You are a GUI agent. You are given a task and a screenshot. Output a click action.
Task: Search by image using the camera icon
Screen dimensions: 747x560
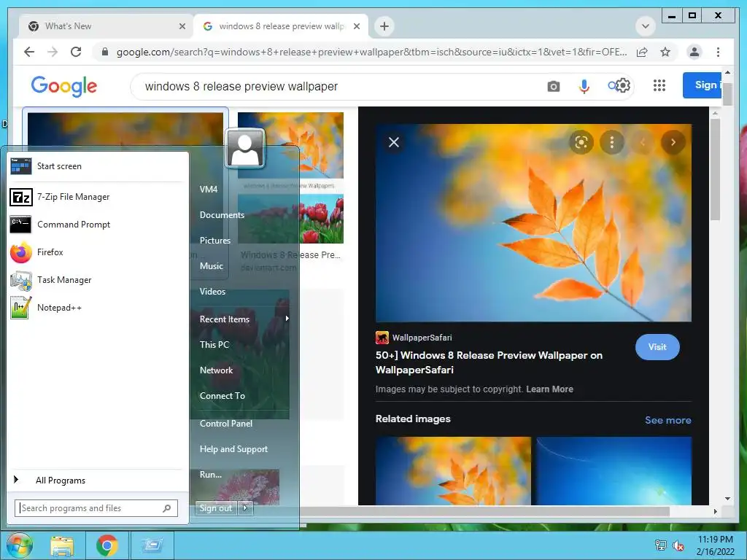tap(553, 86)
